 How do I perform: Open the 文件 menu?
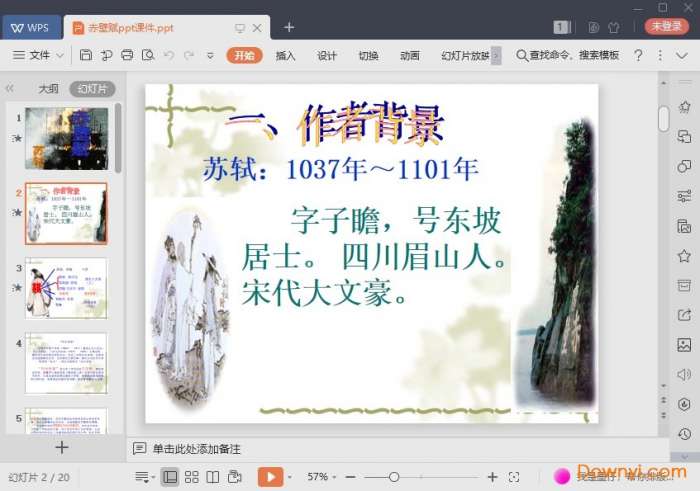tap(39, 55)
